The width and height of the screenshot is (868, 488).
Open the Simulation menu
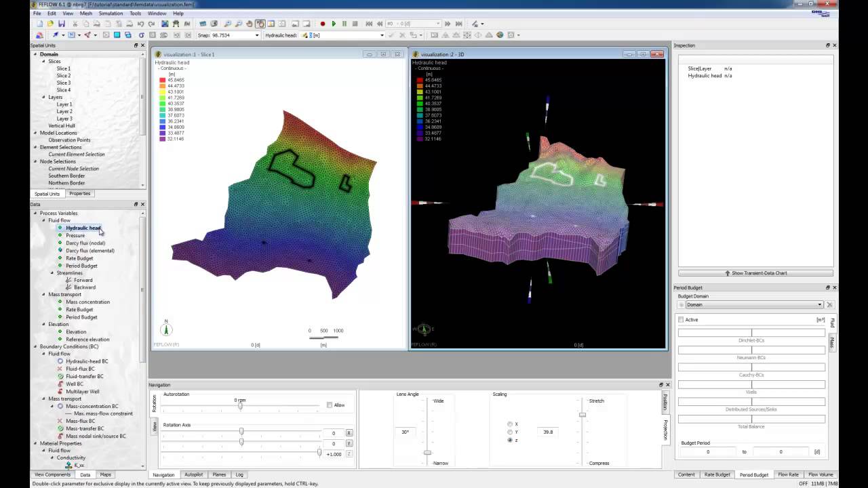[x=111, y=14]
